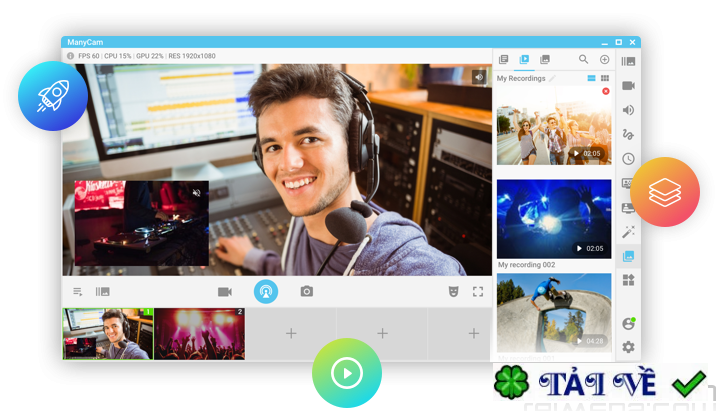
Task: Switch to the video recordings tab
Action: (x=524, y=59)
